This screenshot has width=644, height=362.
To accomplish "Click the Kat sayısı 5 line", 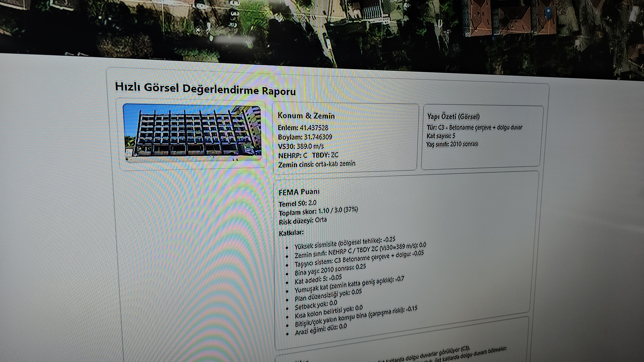I will [441, 136].
